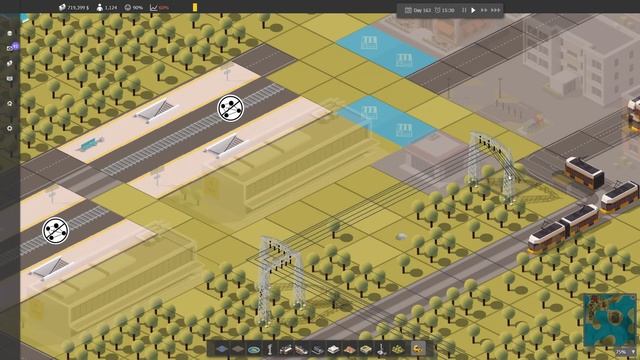The height and width of the screenshot is (360, 640).
Task: Open the minimap in bottom-right corner
Action: 609,320
